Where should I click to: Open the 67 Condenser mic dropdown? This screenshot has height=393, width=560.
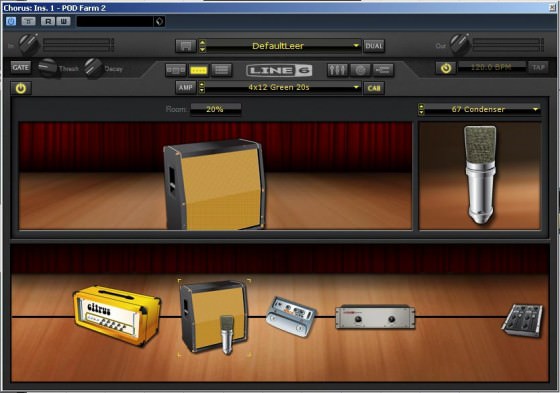pos(482,109)
